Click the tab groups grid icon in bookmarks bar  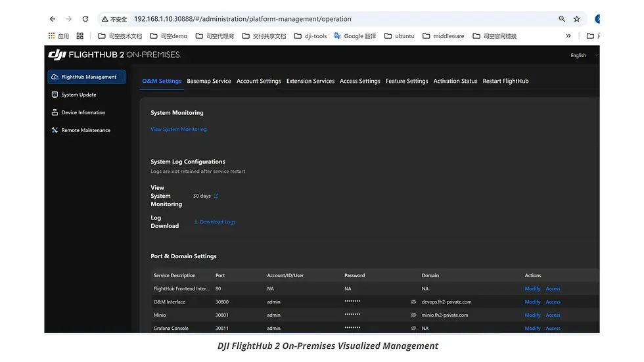point(80,36)
